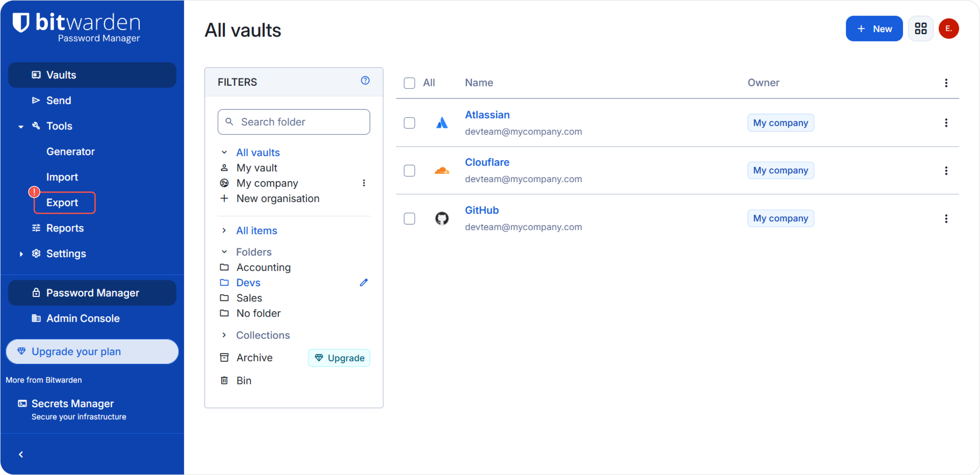Click the Filters help question icon
The image size is (980, 475).
(365, 80)
